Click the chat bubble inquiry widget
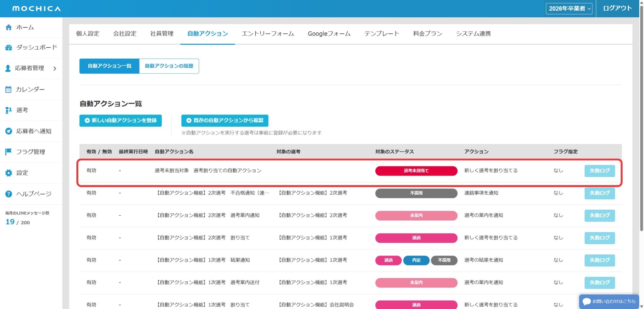 point(609,301)
